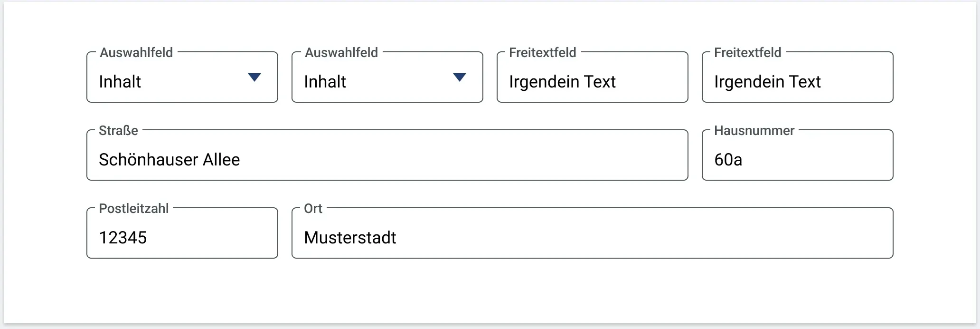Click into the Straße field
Screen dimensions: 980x329
(387, 155)
